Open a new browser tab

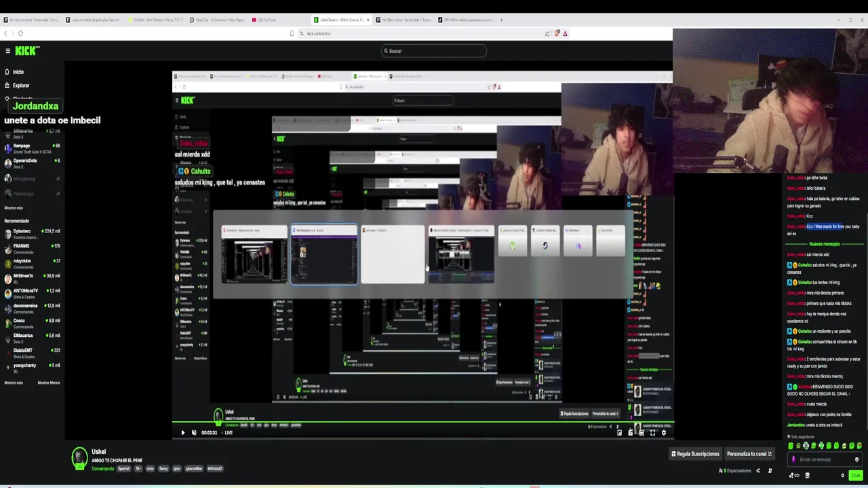(503, 20)
